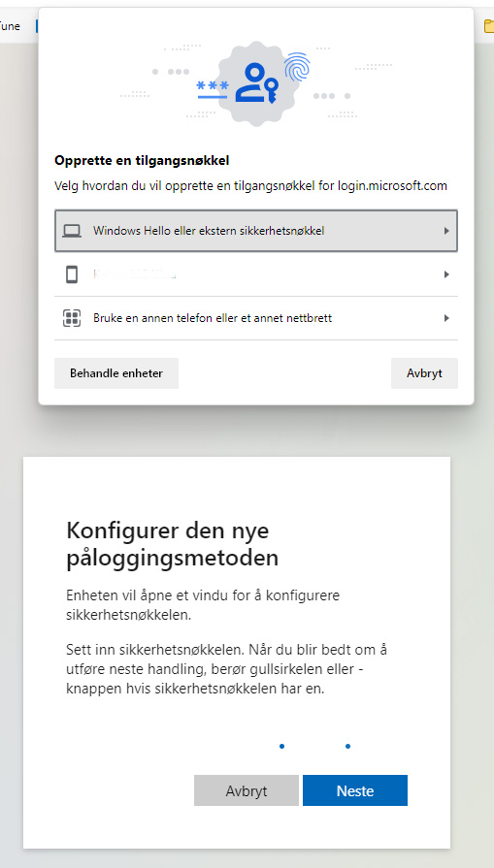The image size is (494, 868).
Task: Select Bruke en annen telefon eller et annet nettbrett
Action: [256, 318]
